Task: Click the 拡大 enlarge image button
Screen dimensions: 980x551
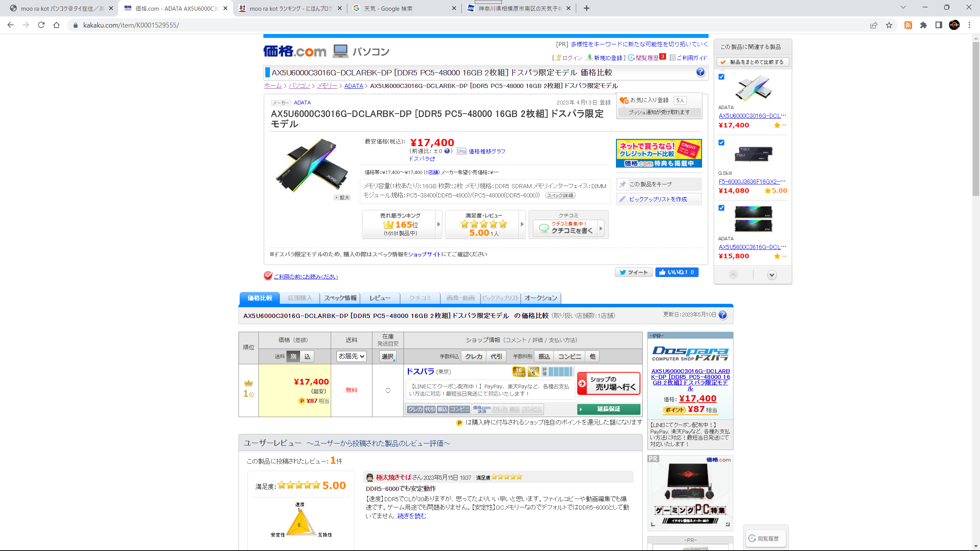Action: [x=342, y=197]
